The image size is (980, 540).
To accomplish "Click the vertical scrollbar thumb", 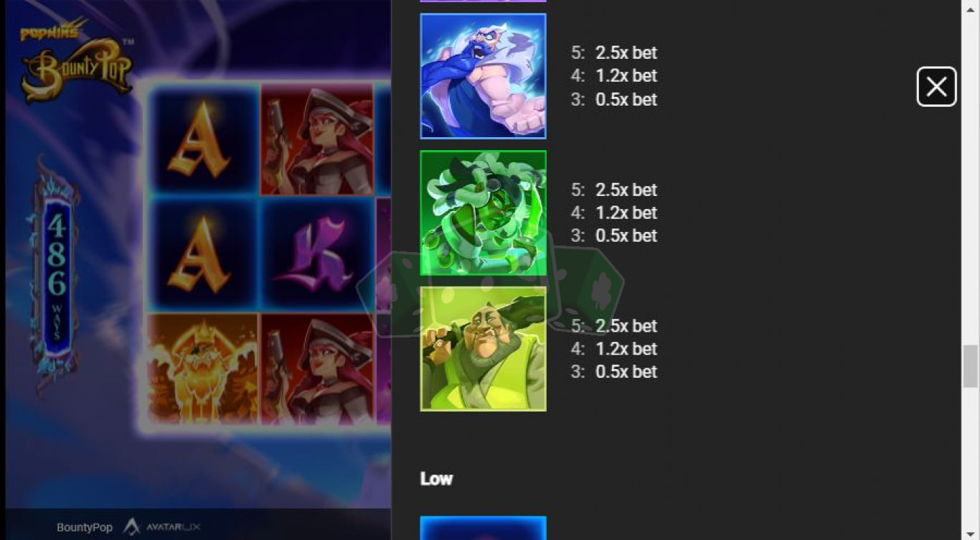I will 970,366.
